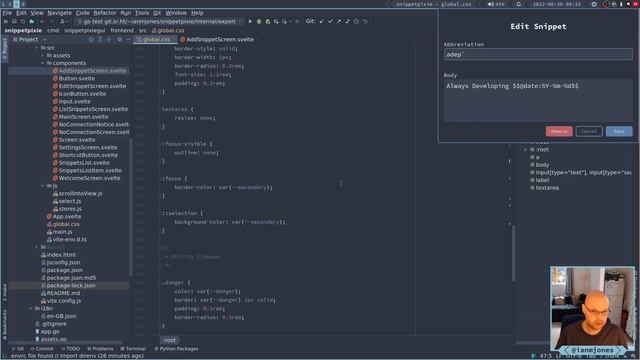
Task: Select README.md file
Action: point(60,293)
